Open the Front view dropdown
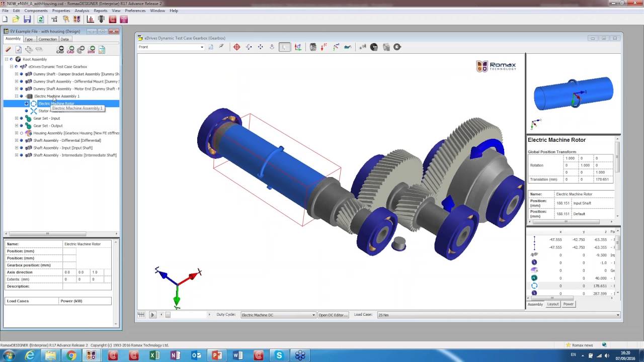 [171, 47]
